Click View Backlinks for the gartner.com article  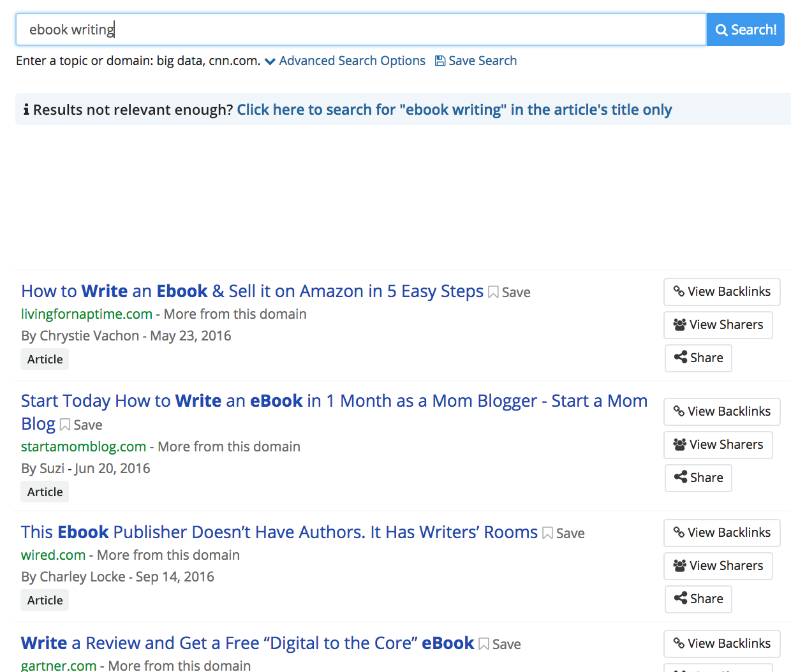(x=722, y=643)
